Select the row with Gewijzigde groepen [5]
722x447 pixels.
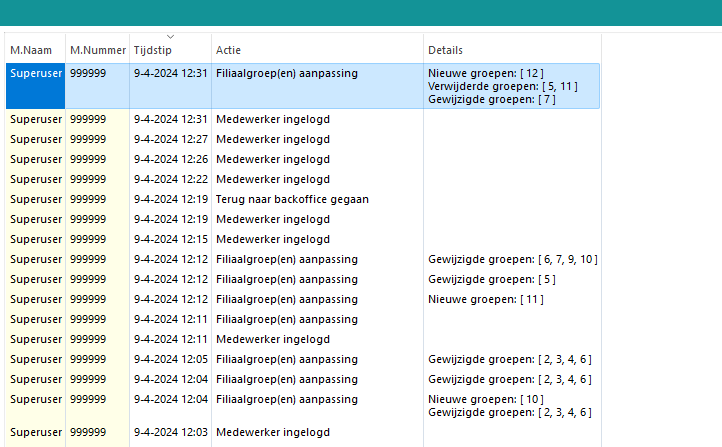point(303,279)
